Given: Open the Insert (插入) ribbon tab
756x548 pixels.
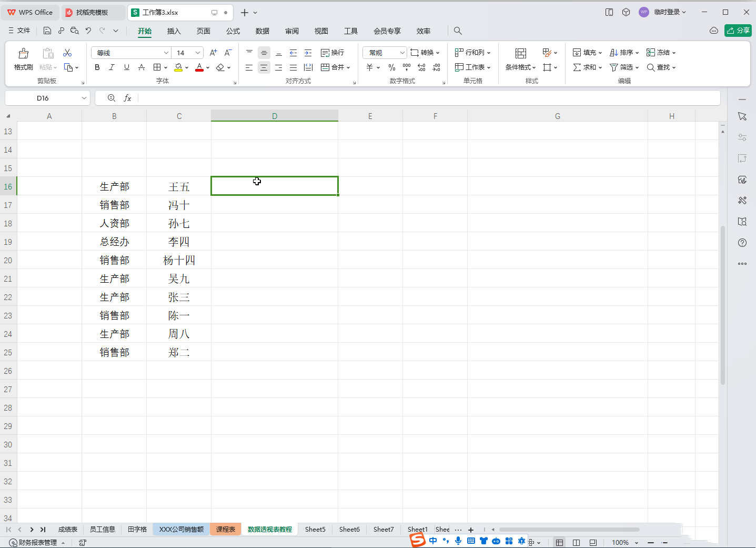Looking at the screenshot, I should point(174,31).
